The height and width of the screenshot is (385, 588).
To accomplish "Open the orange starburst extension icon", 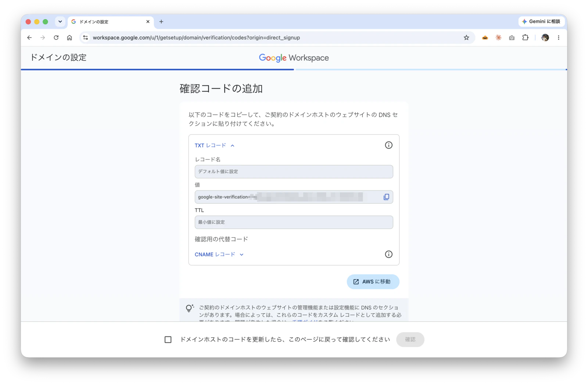I will 498,38.
